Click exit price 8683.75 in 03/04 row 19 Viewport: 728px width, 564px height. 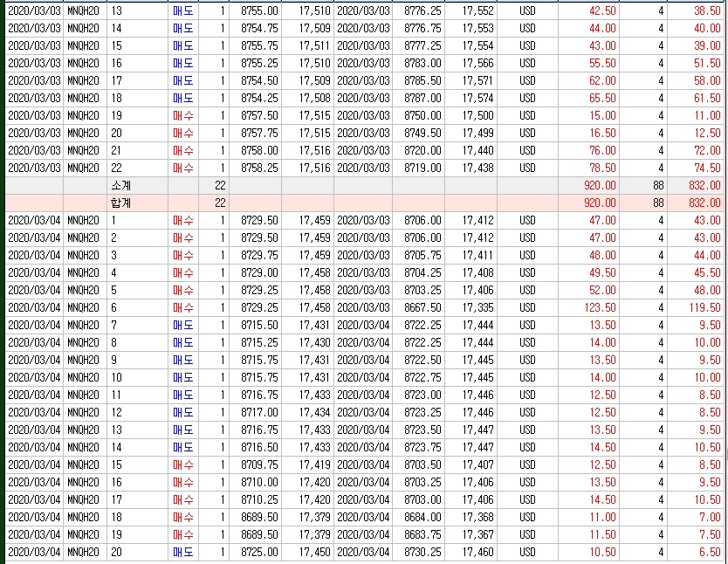click(422, 535)
